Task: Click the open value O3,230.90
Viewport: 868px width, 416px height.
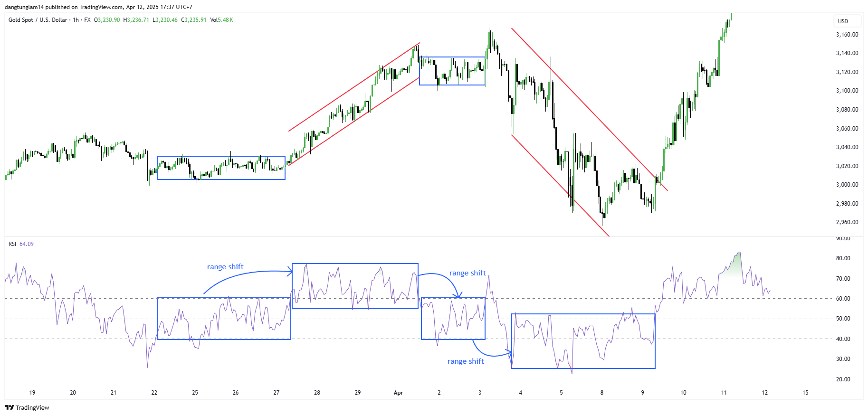Action: pyautogui.click(x=107, y=20)
